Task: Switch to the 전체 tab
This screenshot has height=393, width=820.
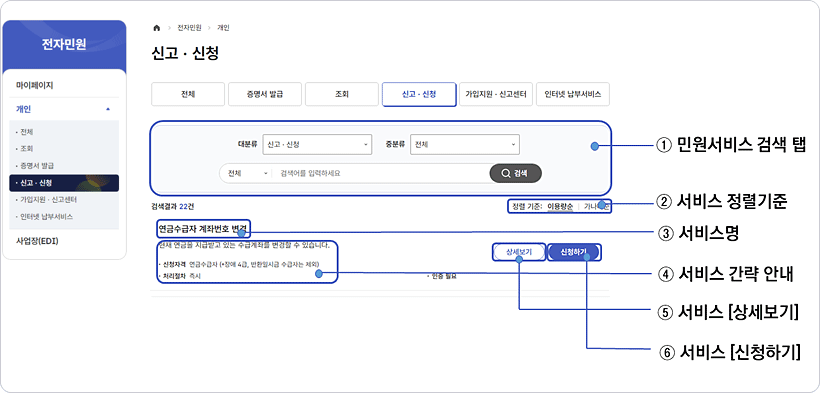Action: (x=188, y=95)
